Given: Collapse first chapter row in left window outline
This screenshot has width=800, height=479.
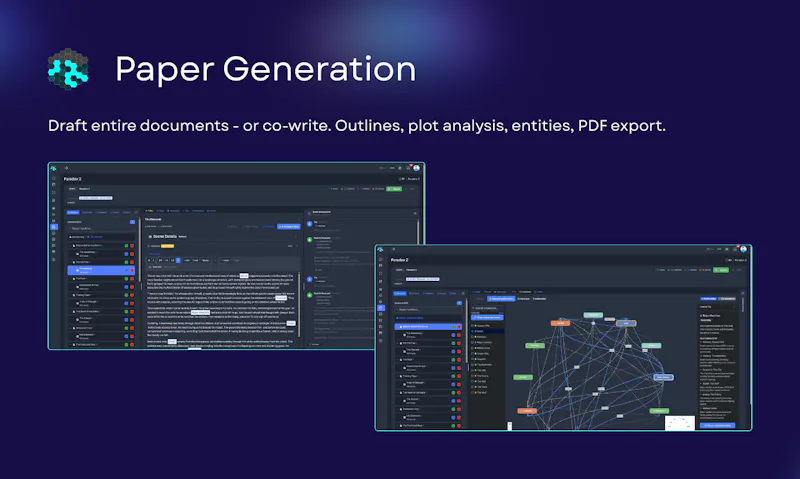Looking at the screenshot, I should coord(70,245).
